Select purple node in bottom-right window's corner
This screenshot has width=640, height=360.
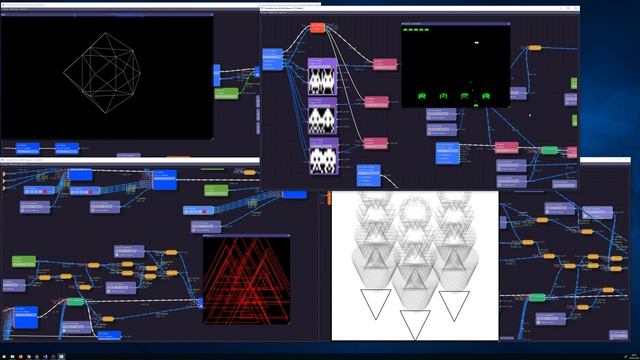click(x=618, y=335)
